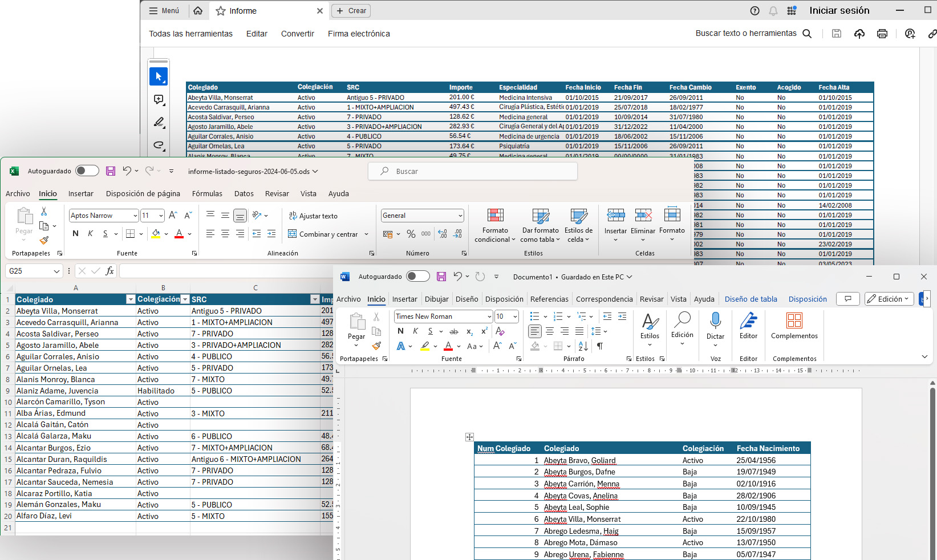Click the add comment tool in Acrobat sidebar
This screenshot has height=560, width=937.
159,100
